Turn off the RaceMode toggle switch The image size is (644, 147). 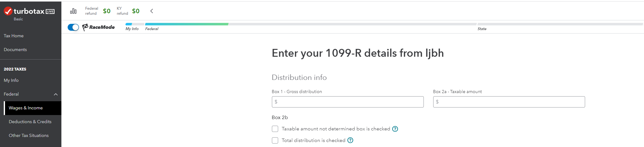click(x=73, y=27)
